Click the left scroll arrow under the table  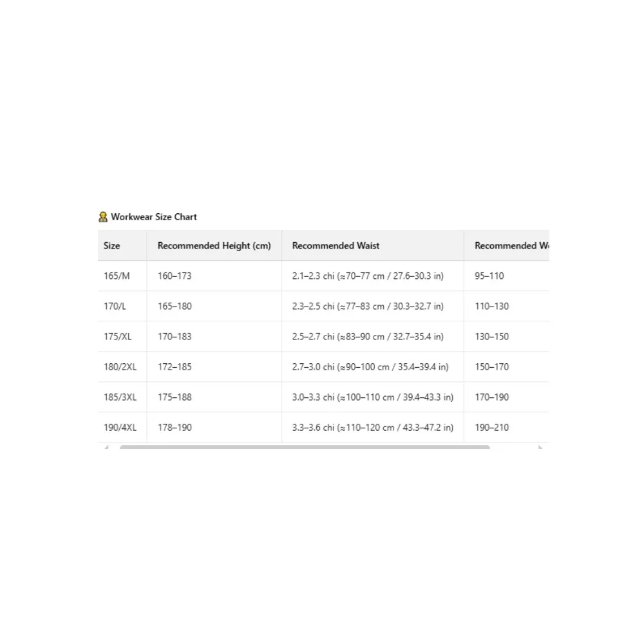click(106, 447)
